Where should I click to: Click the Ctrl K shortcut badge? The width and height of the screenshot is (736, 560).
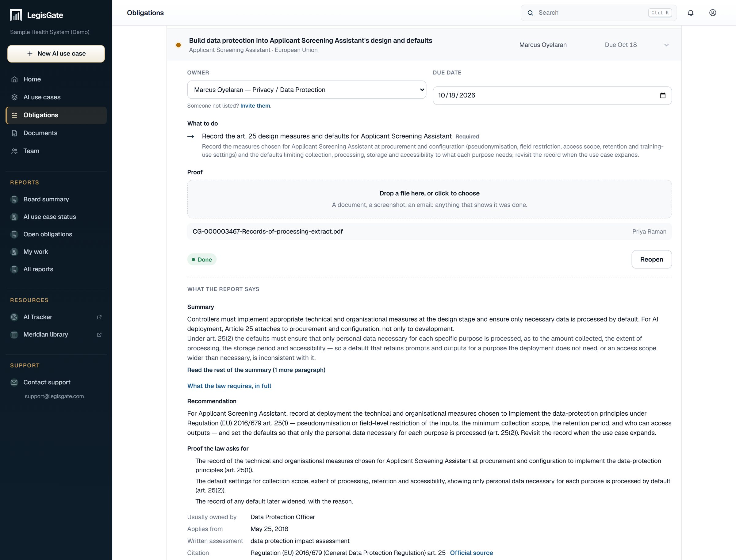tap(660, 13)
